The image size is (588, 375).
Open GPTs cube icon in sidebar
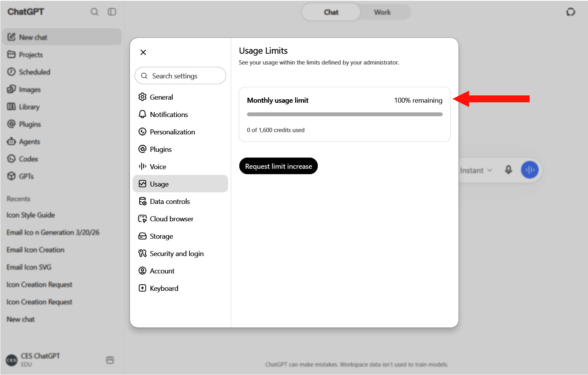click(11, 176)
